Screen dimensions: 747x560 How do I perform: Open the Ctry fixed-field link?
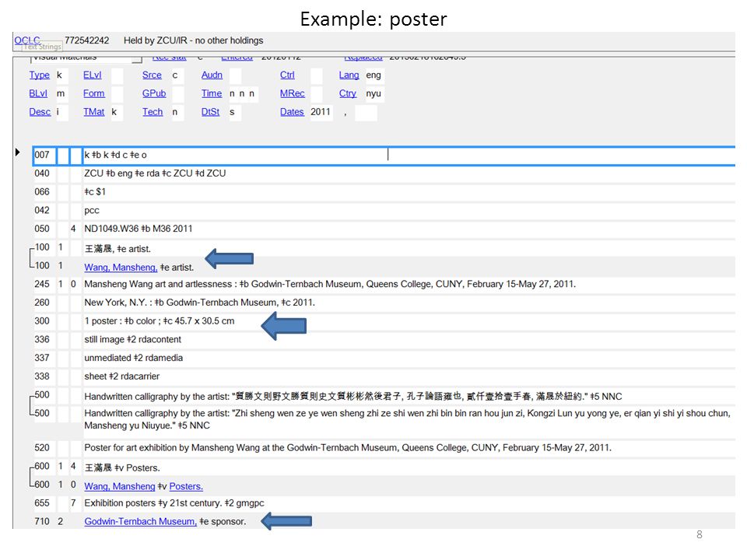pyautogui.click(x=348, y=93)
